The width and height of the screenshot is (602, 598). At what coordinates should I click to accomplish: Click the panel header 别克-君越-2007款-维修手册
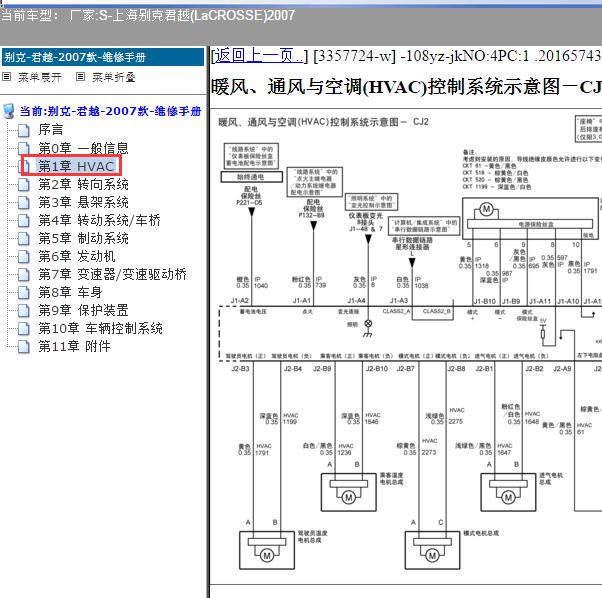point(103,57)
